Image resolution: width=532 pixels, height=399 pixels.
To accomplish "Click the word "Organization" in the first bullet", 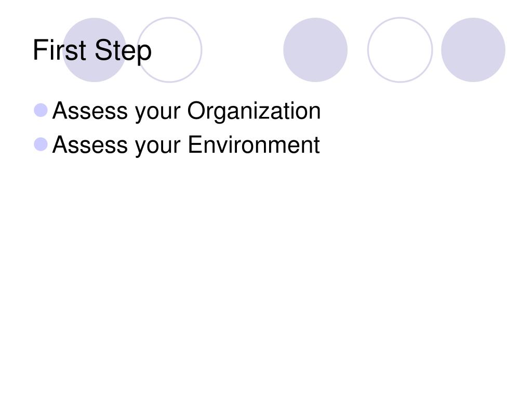I will (x=254, y=111).
